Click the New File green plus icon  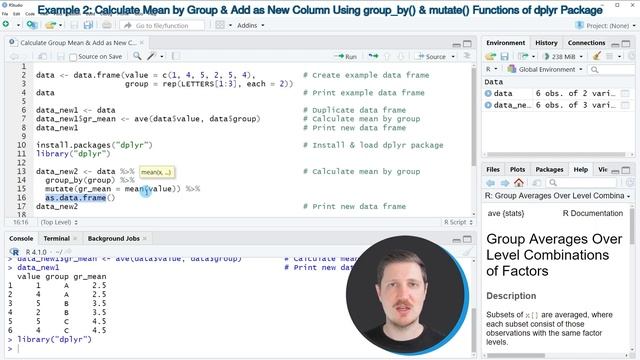click(6, 25)
